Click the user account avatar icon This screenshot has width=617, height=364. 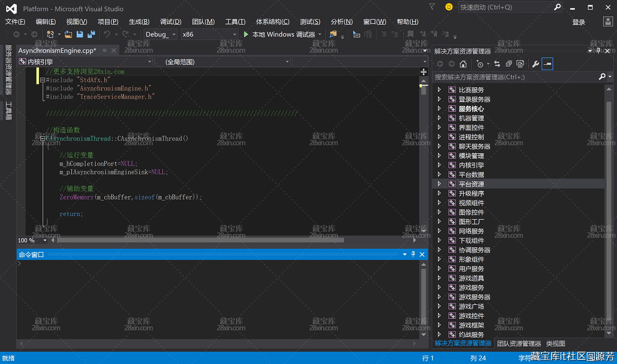pyautogui.click(x=608, y=22)
